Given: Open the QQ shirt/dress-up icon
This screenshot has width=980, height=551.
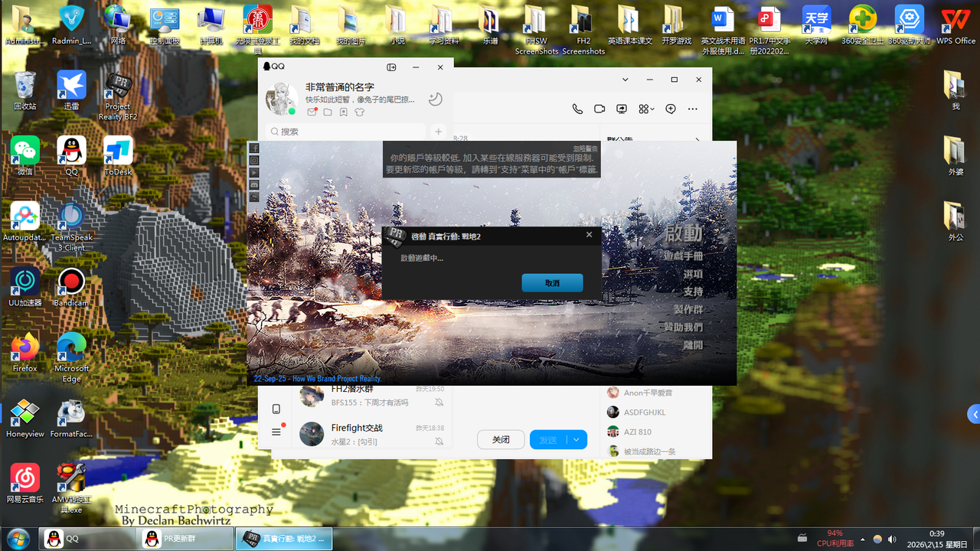Looking at the screenshot, I should point(359,112).
